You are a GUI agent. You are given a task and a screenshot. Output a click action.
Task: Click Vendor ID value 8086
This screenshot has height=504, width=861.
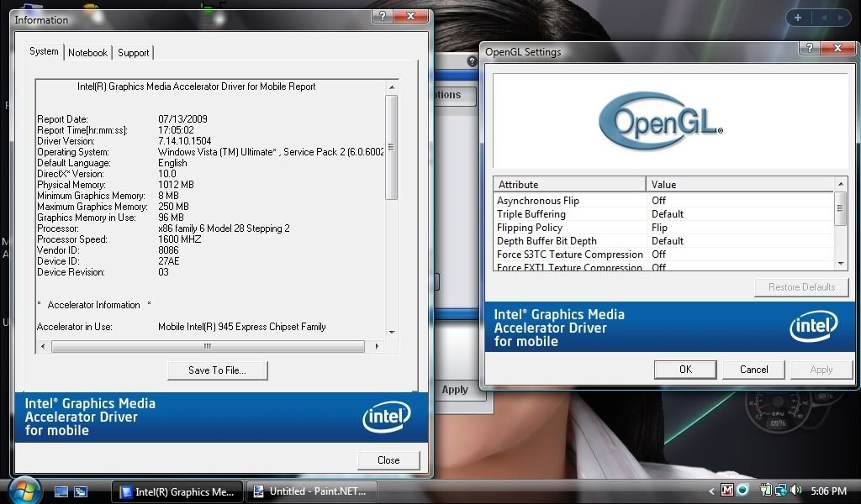[x=168, y=250]
